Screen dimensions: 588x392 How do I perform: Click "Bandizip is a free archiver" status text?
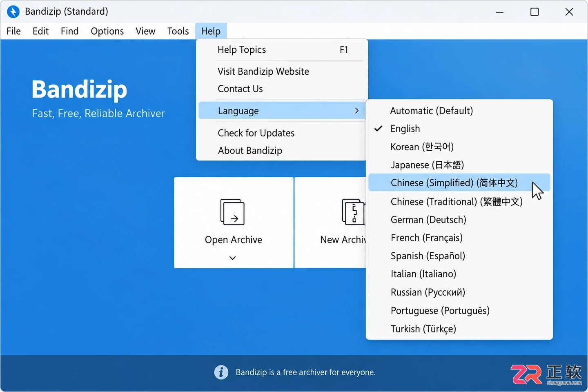[x=305, y=372]
